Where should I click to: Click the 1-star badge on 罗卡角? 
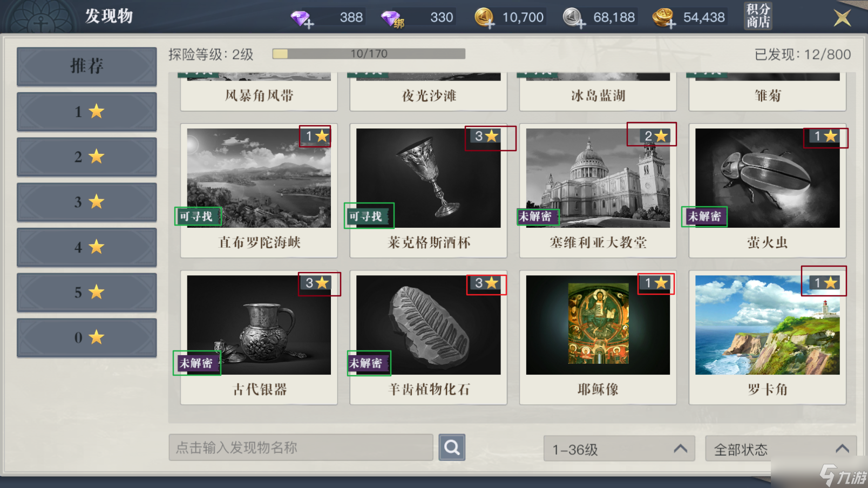click(x=825, y=283)
